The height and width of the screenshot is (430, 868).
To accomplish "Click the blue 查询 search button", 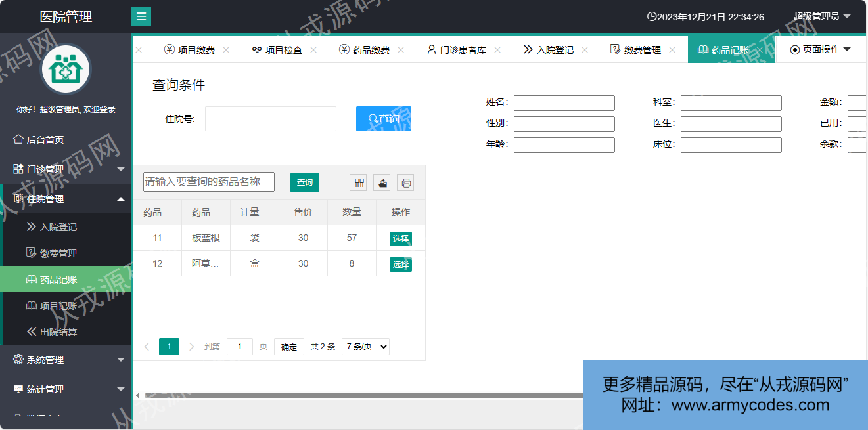I will tap(384, 119).
